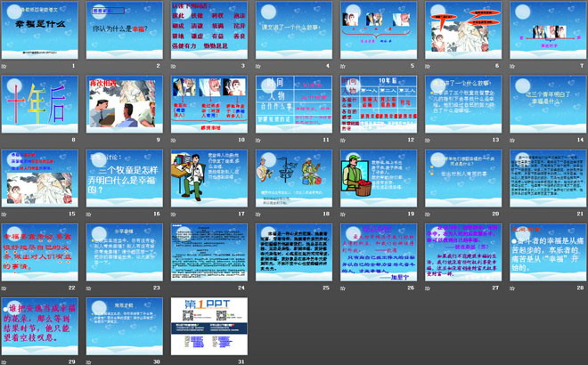The height and width of the screenshot is (365, 588).
Task: Select slide 5 with three character pictures
Action: pyautogui.click(x=379, y=30)
